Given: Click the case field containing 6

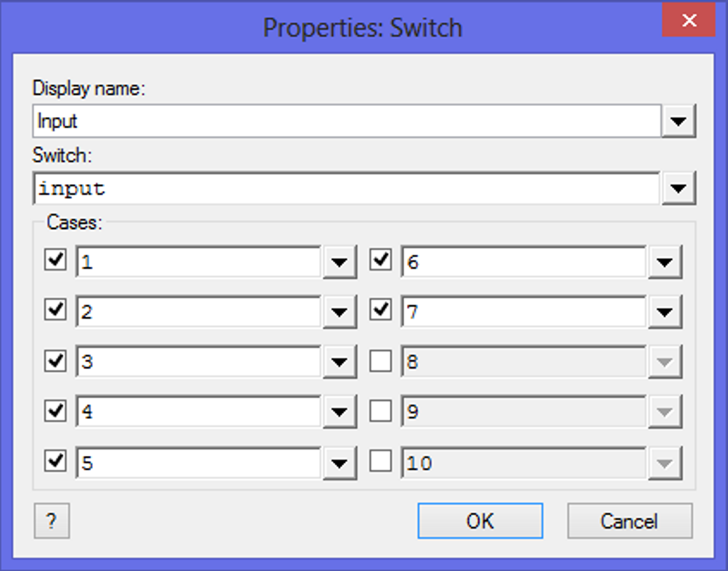Looking at the screenshot, I should coord(524,262).
